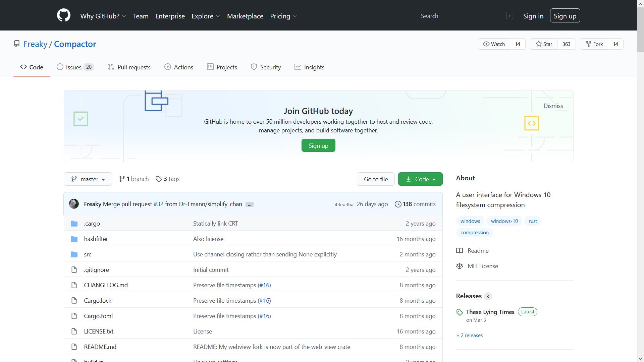This screenshot has width=644, height=362.
Task: Dismiss the Join GitHub banner
Action: (x=553, y=106)
